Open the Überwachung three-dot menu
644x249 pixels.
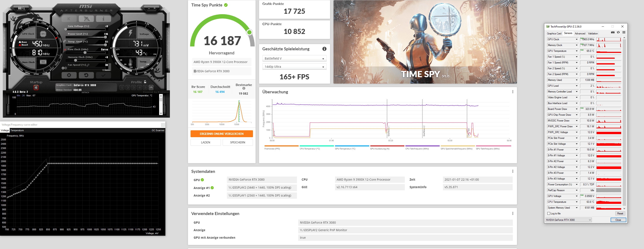click(513, 92)
